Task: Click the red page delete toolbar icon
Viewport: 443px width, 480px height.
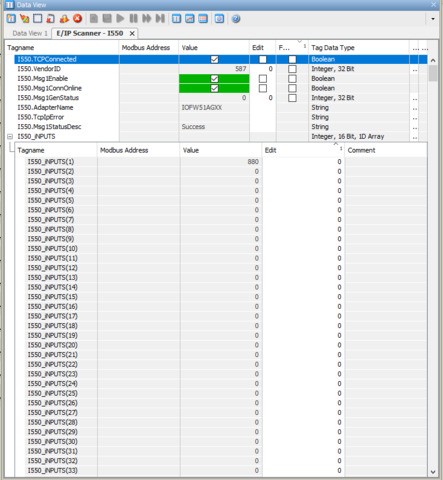Action: tap(51, 19)
